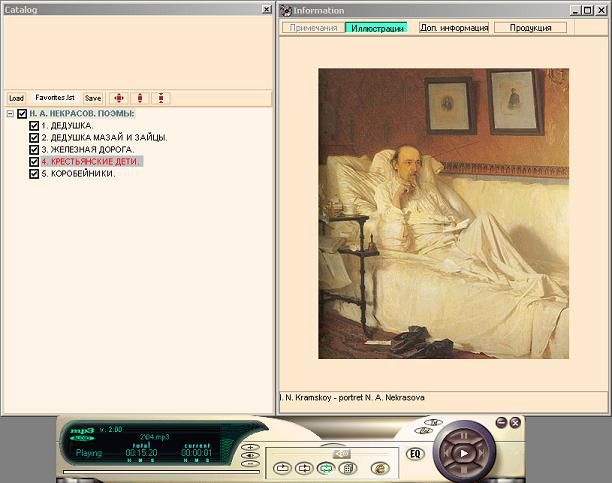
Task: Uncheck the '3. ЖЕЛЕЗНАЯ ДОРОГА' checkbox
Action: pyautogui.click(x=34, y=149)
